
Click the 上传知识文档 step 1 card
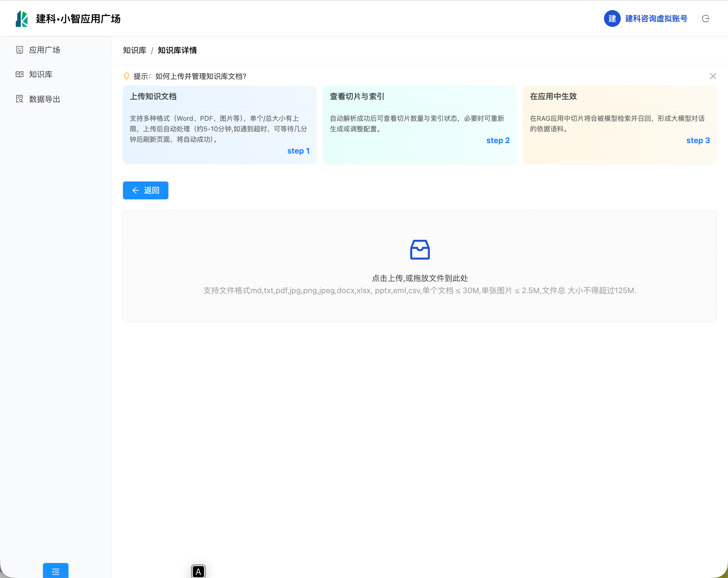[219, 125]
